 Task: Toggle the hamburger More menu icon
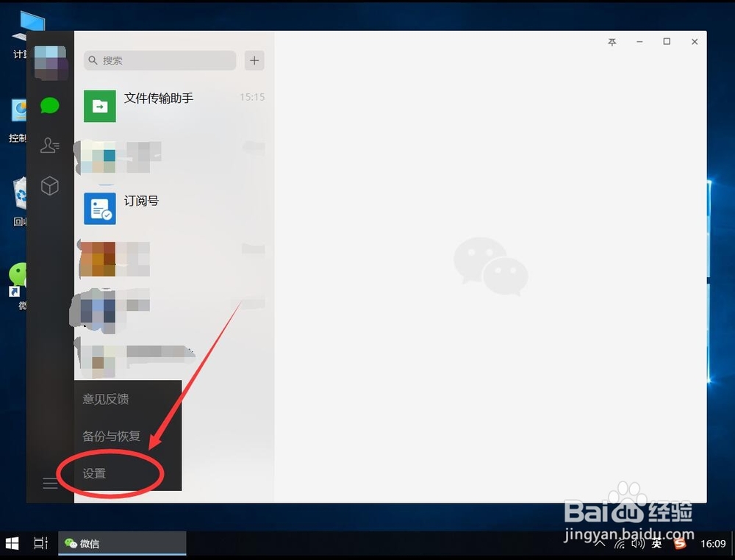click(x=50, y=483)
